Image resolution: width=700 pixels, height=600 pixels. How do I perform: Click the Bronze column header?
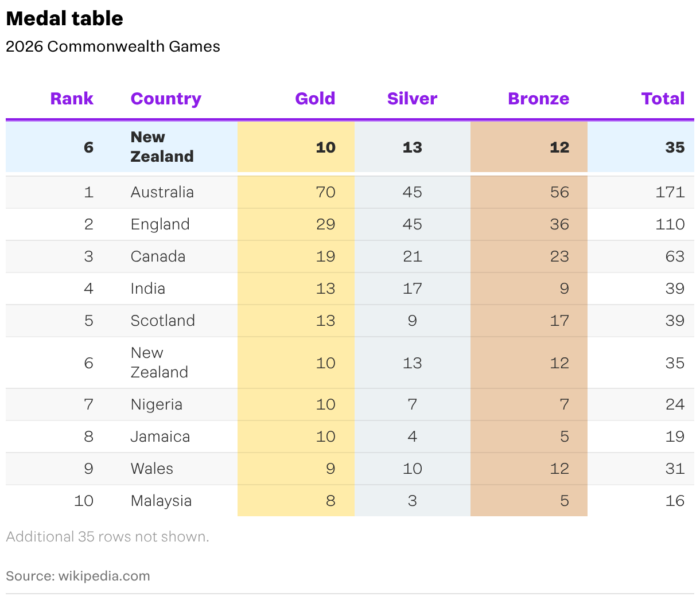pos(538,99)
